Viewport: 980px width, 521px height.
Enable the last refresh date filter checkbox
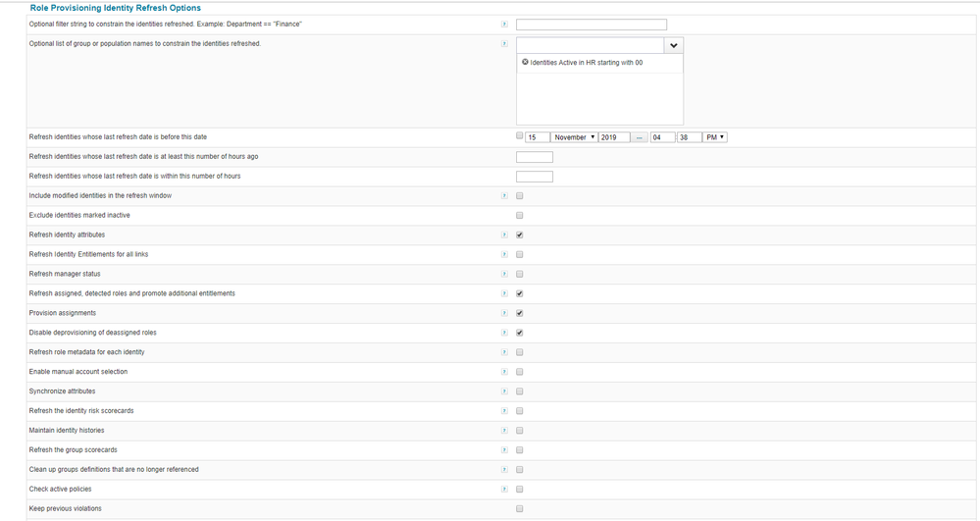tap(520, 136)
